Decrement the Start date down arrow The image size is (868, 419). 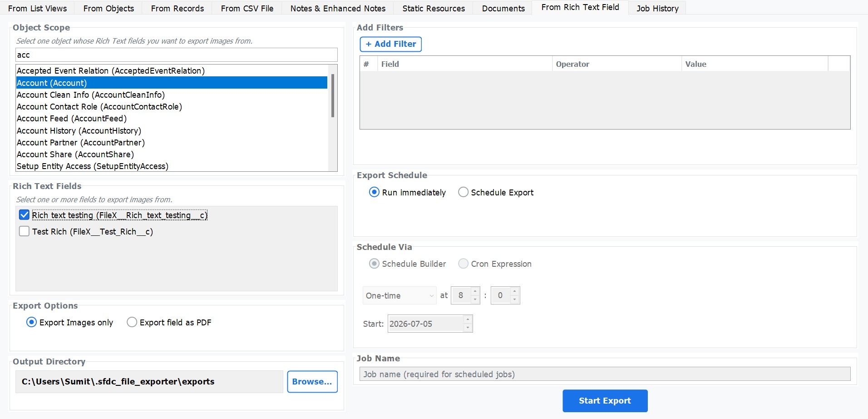click(x=468, y=328)
